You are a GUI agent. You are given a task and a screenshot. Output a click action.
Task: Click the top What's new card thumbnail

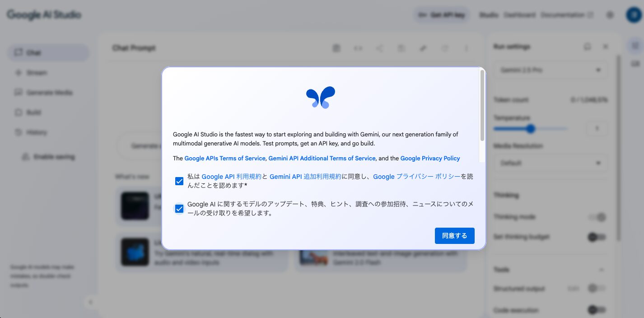coord(135,206)
